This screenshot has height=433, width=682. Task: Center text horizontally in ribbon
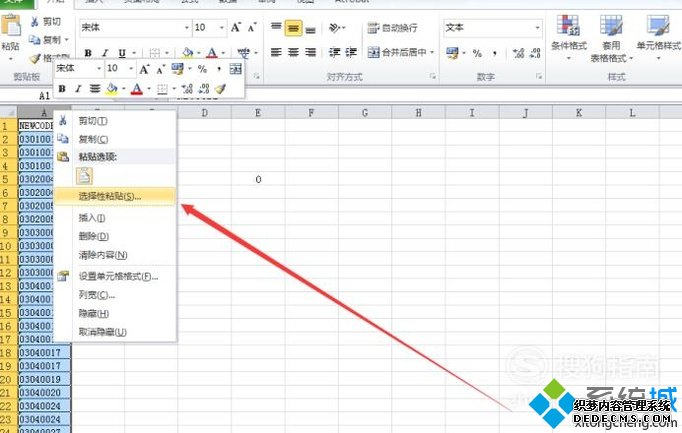coord(294,53)
